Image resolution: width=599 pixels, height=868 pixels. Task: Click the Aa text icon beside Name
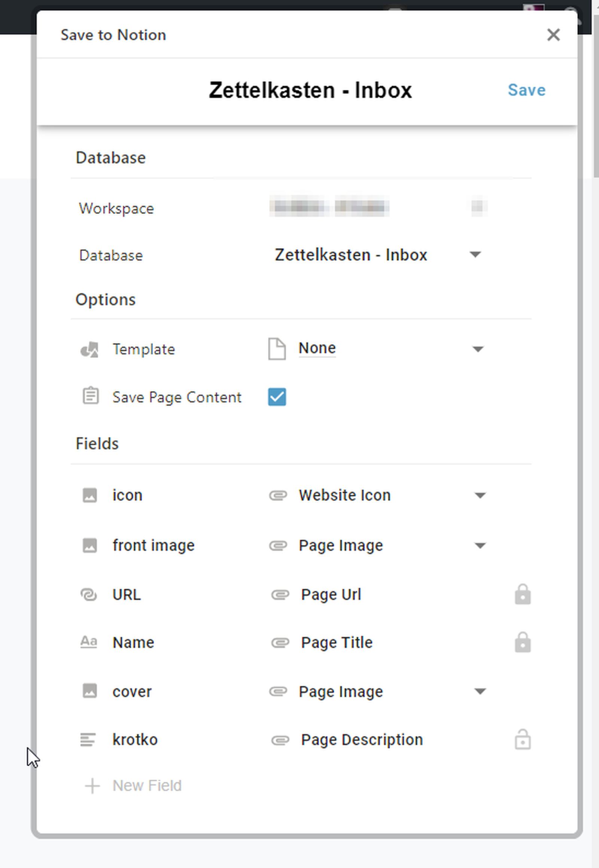pyautogui.click(x=89, y=642)
